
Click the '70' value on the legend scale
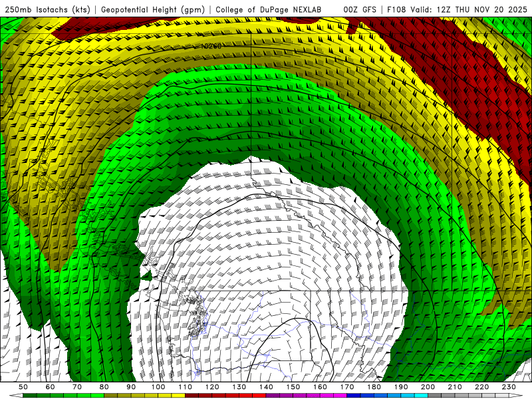[x=77, y=387]
